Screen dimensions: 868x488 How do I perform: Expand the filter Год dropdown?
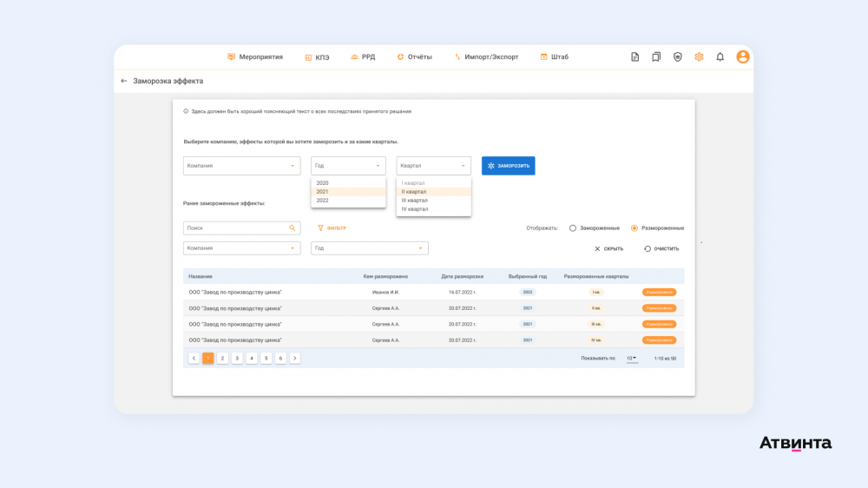coord(370,248)
